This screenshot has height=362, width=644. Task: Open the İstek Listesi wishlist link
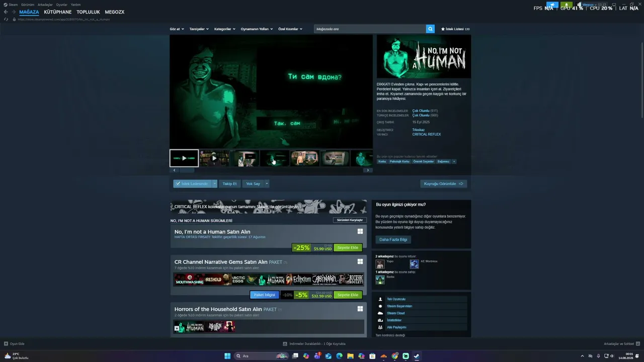pyautogui.click(x=455, y=29)
